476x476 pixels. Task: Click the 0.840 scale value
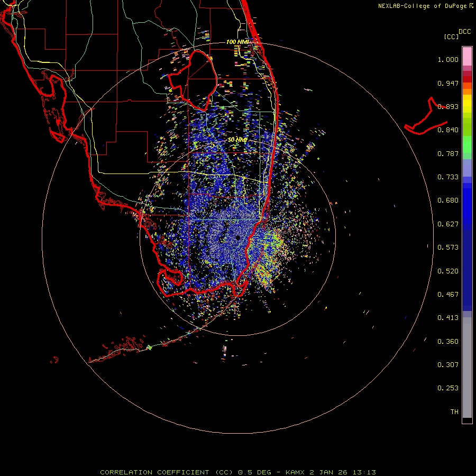pos(448,130)
